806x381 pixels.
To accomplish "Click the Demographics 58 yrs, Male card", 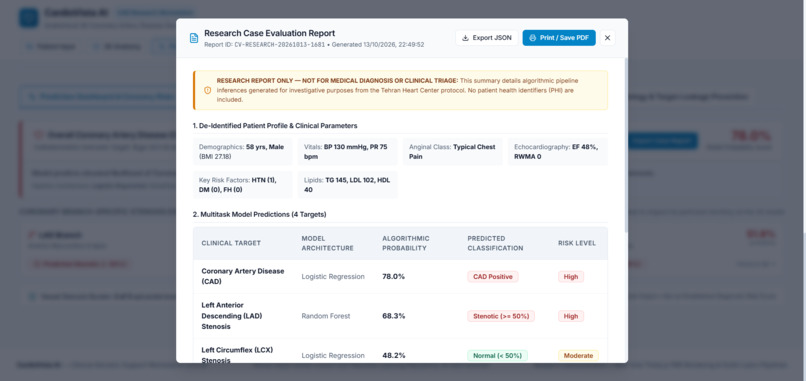I will [x=243, y=152].
